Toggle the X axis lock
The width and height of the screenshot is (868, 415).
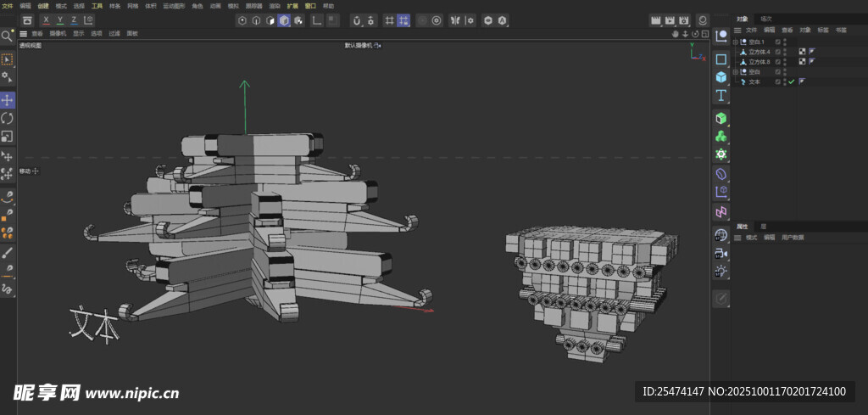tap(46, 20)
